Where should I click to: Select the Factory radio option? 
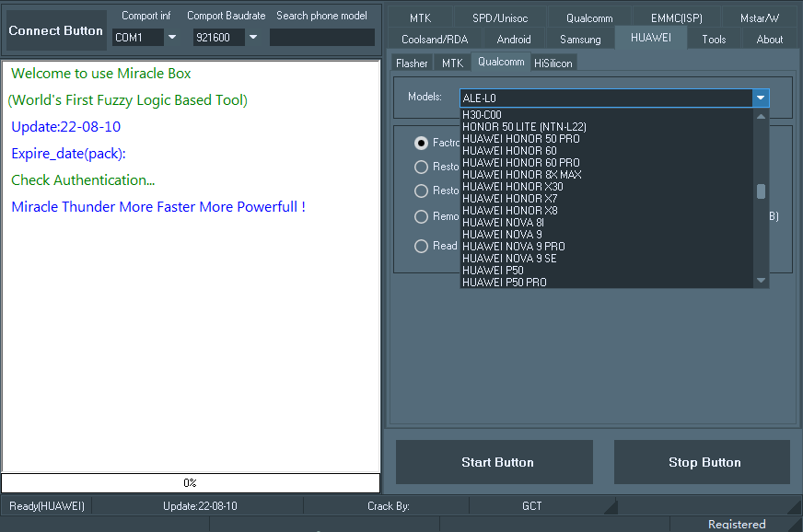[x=422, y=143]
